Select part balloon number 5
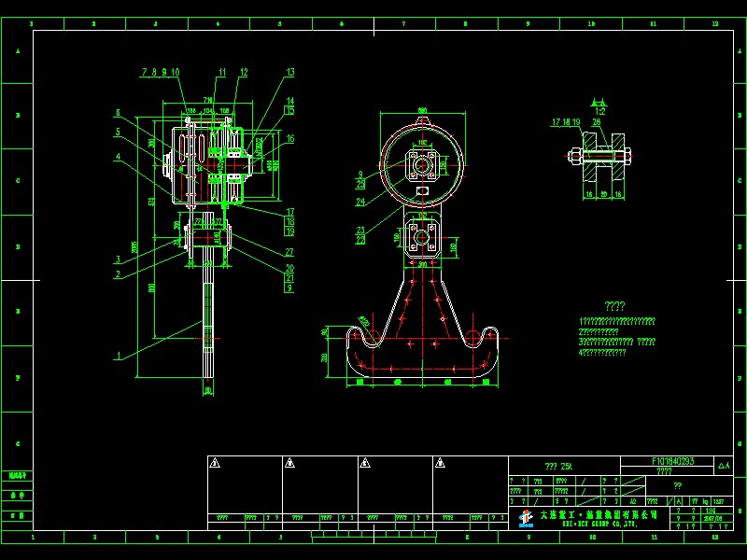 coord(118,132)
